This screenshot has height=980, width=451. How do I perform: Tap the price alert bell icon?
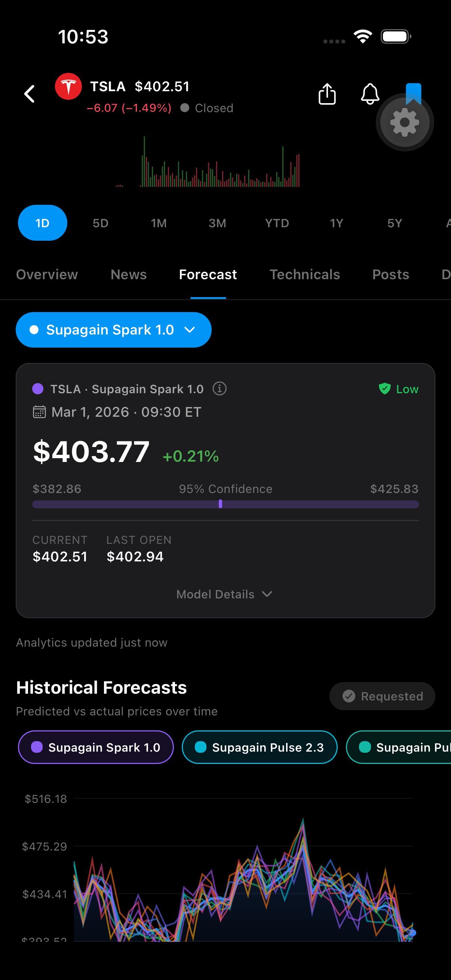[x=369, y=94]
